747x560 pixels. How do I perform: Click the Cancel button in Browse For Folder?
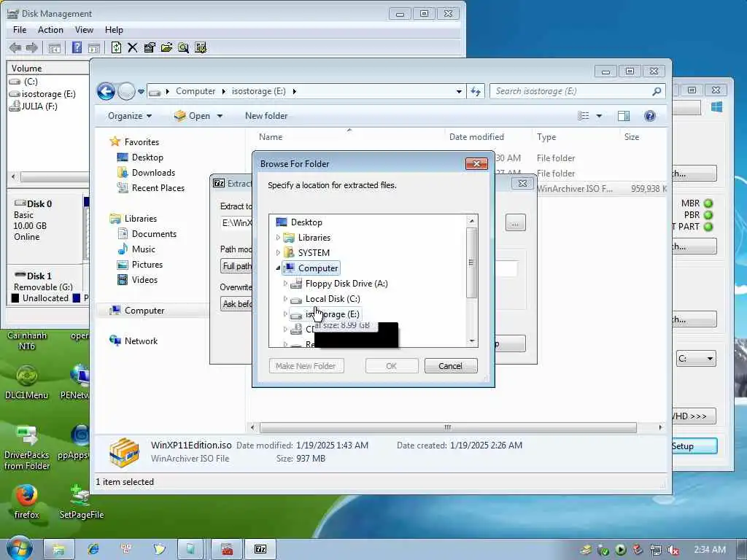point(451,366)
